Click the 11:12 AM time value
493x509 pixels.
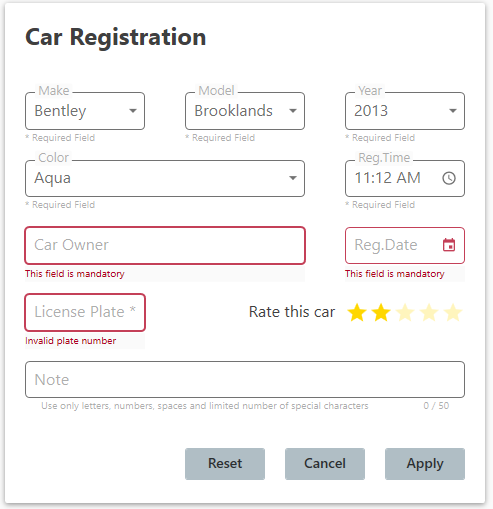387,178
